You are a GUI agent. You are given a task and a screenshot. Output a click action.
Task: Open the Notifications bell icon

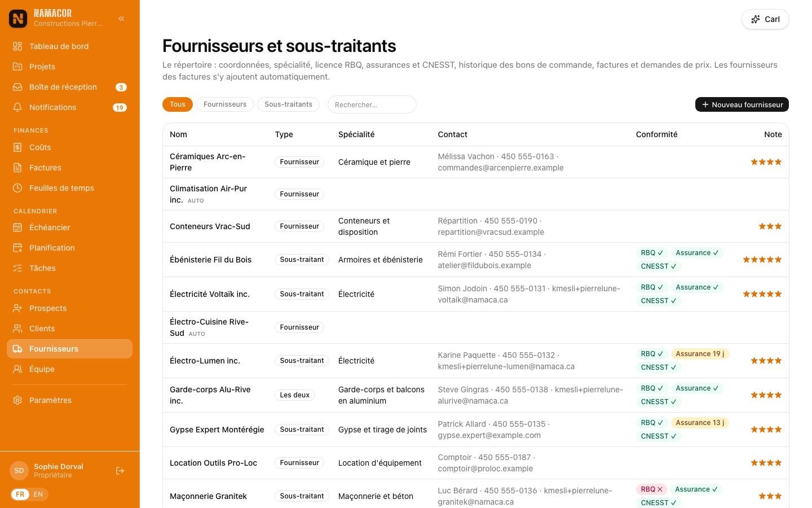(x=17, y=107)
